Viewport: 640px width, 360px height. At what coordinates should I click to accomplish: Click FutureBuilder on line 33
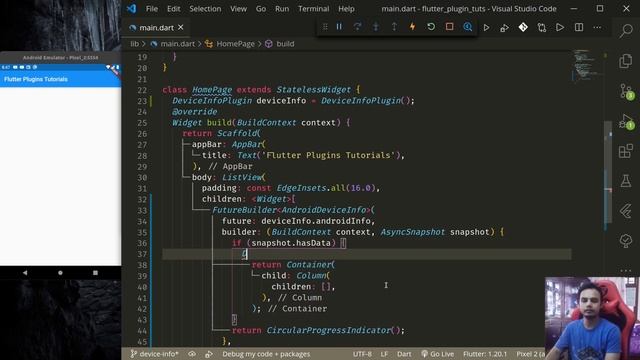click(244, 210)
